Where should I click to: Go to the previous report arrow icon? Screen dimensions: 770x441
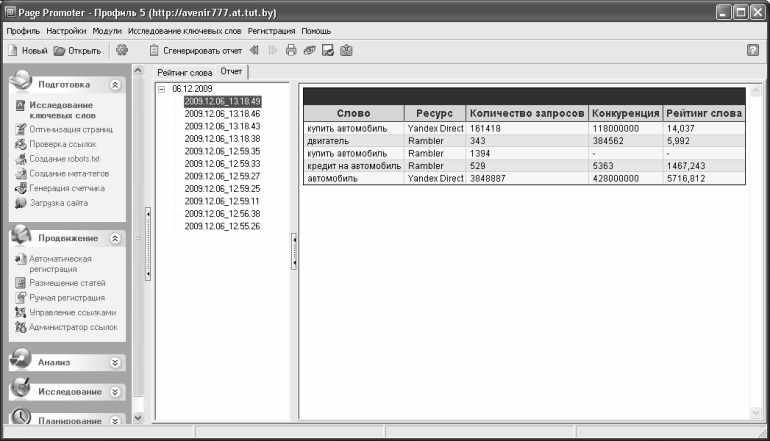click(x=254, y=50)
